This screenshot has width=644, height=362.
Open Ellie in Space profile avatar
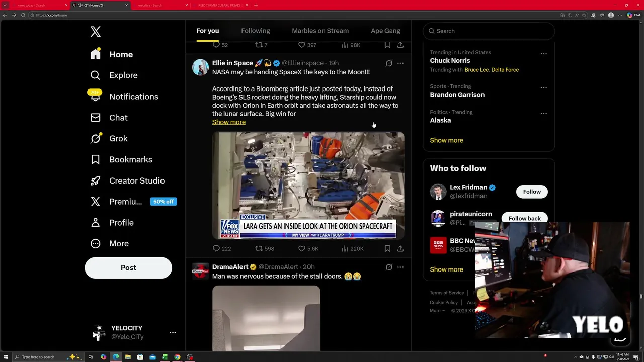coord(200,67)
